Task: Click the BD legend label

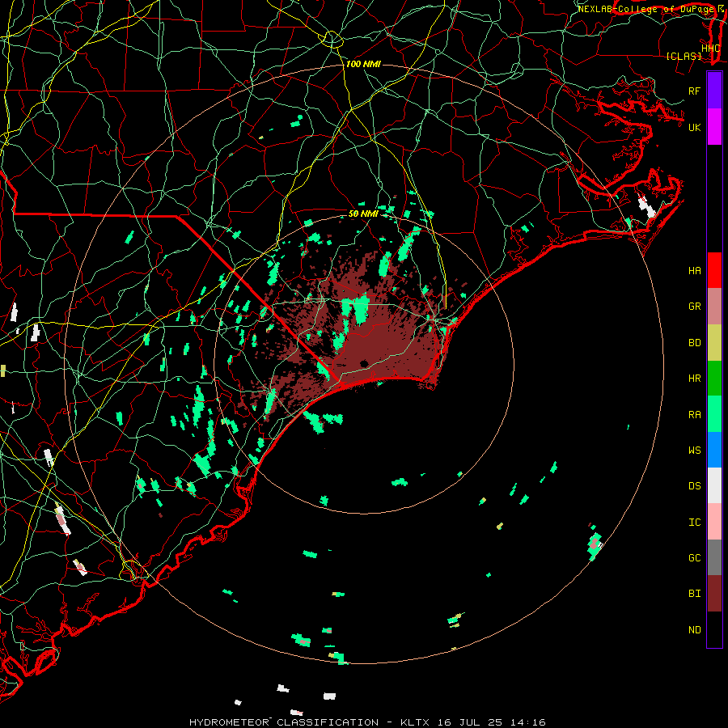Action: pyautogui.click(x=694, y=343)
